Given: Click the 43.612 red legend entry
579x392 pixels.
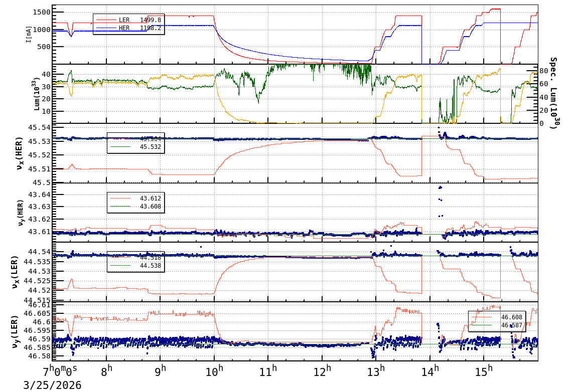Looking at the screenshot, I should [x=135, y=199].
